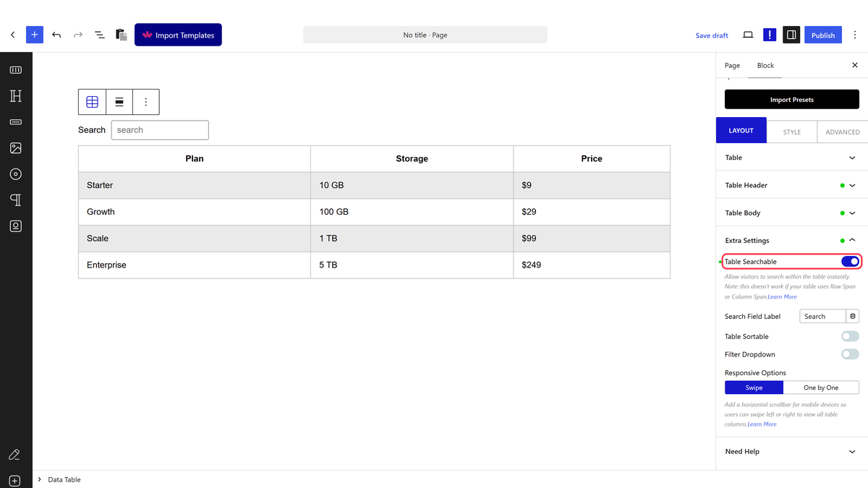
Task: Switch to the Block tab
Action: point(765,65)
